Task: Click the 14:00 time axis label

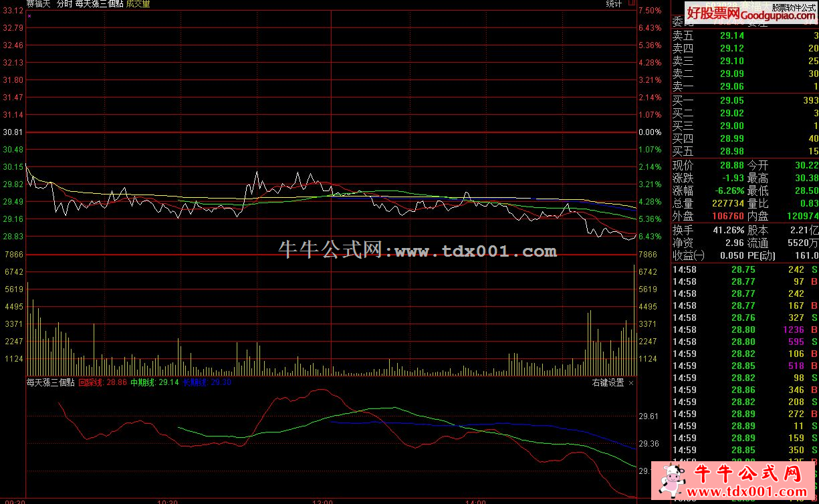Action: (x=475, y=501)
